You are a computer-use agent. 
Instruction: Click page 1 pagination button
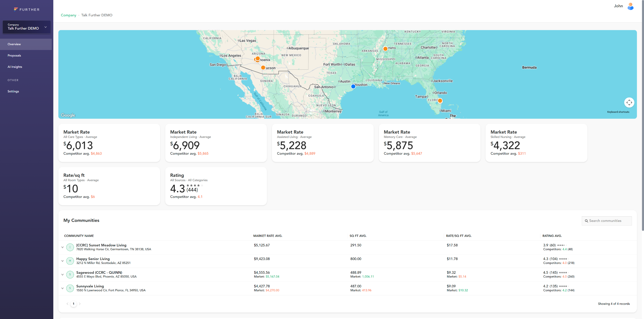pos(73,304)
